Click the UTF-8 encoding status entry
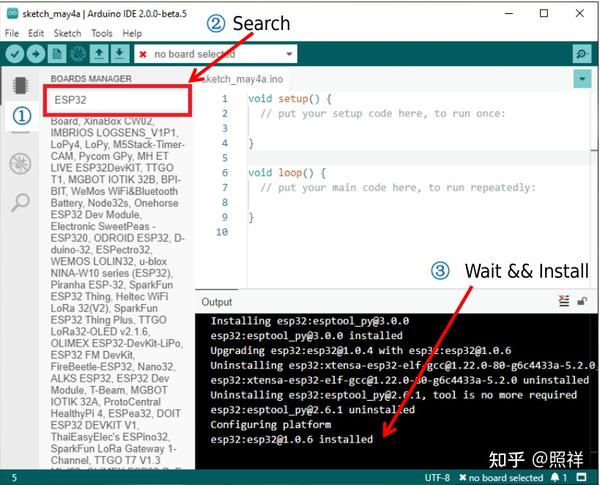The image size is (600, 485). pyautogui.click(x=437, y=477)
